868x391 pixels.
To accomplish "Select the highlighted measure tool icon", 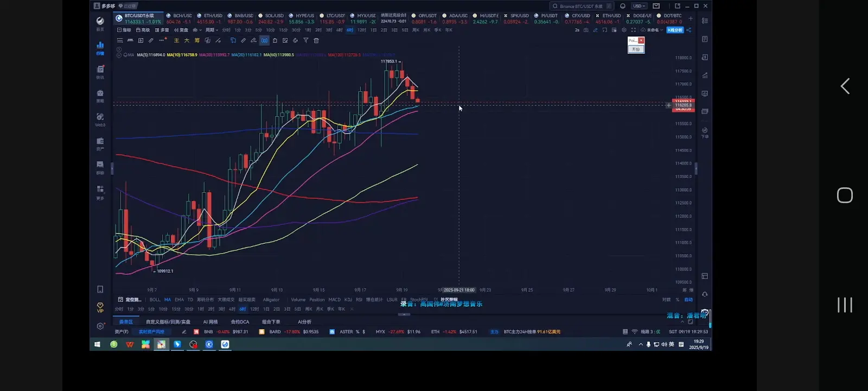I will pyautogui.click(x=264, y=40).
